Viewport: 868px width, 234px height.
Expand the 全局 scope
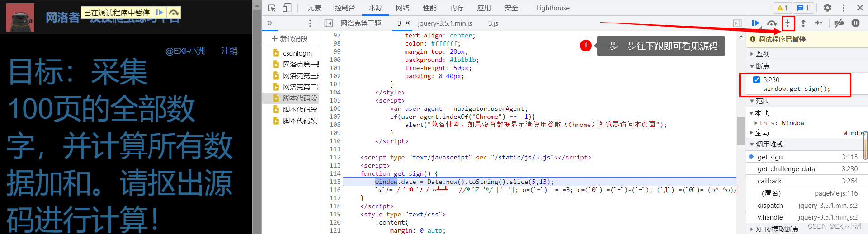(x=762, y=132)
